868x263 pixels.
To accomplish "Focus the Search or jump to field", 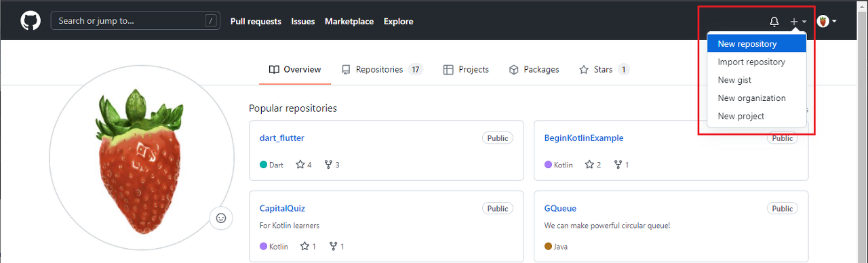I will click(x=136, y=21).
